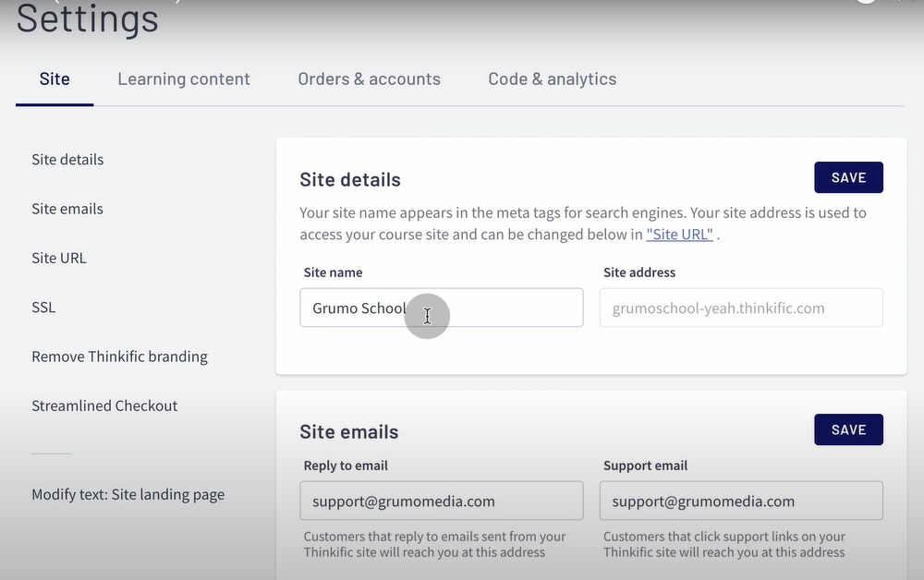
Task: Open the SSL settings section
Action: [x=43, y=307]
